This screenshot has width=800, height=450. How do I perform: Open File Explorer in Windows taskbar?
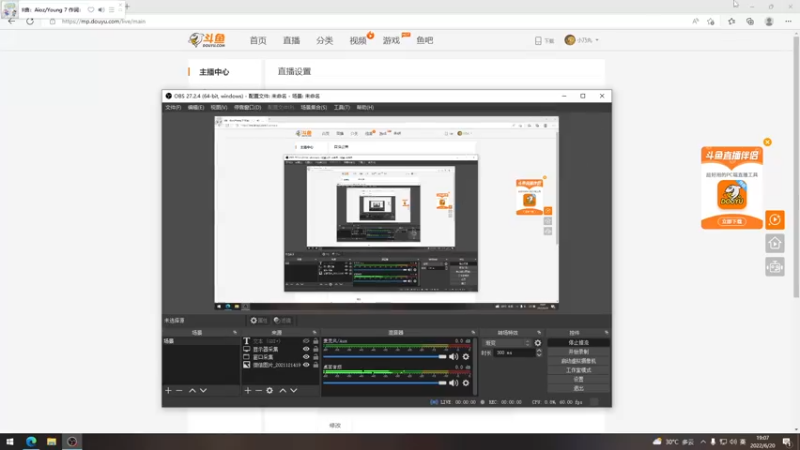coord(52,441)
